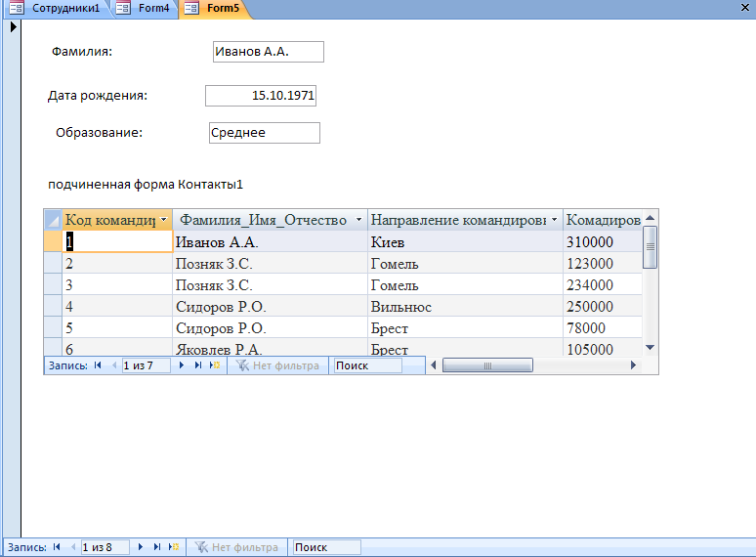Click the cell Киев
The height and width of the screenshot is (557, 756).
pyautogui.click(x=465, y=241)
